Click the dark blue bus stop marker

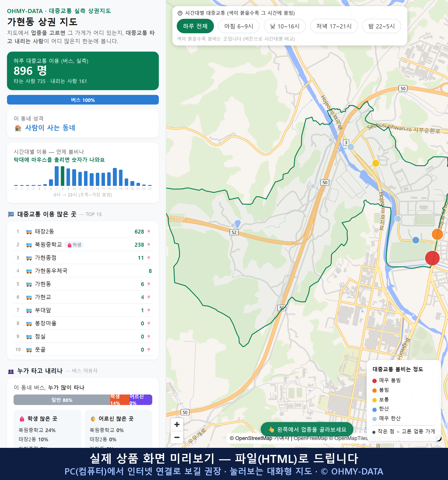(x=416, y=240)
